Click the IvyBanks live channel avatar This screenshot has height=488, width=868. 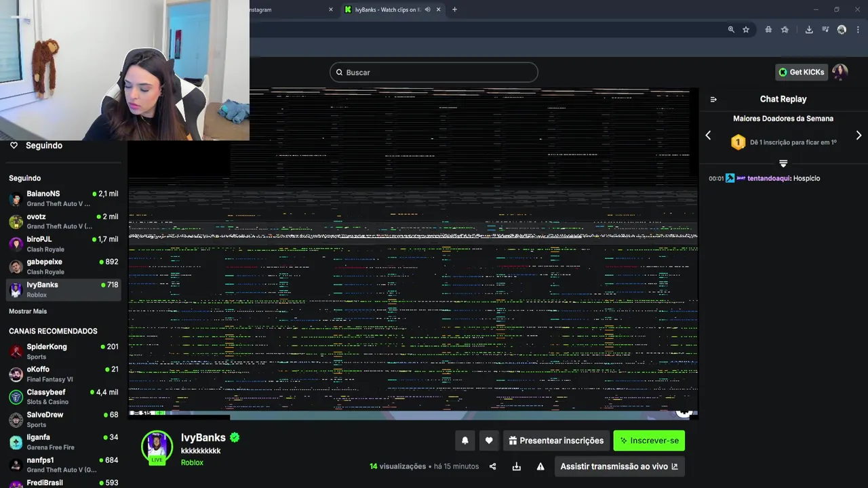click(x=157, y=447)
